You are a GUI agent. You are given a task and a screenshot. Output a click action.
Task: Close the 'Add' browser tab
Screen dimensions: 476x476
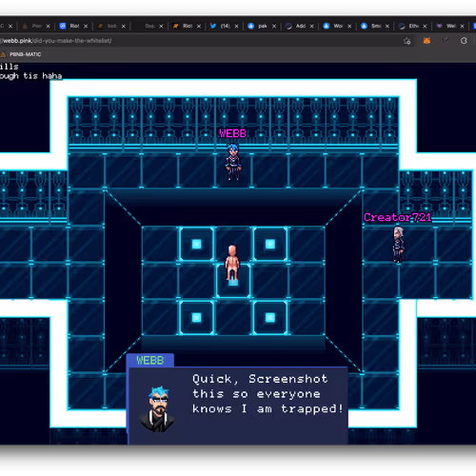(311, 27)
